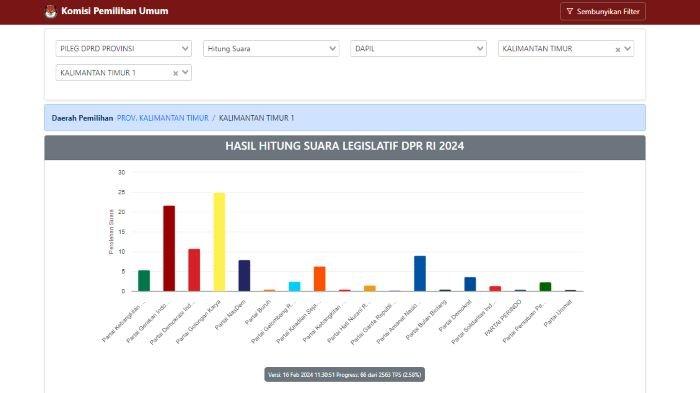The height and width of the screenshot is (393, 700).
Task: Click the Partai Demokrat axis label
Action: point(455,315)
